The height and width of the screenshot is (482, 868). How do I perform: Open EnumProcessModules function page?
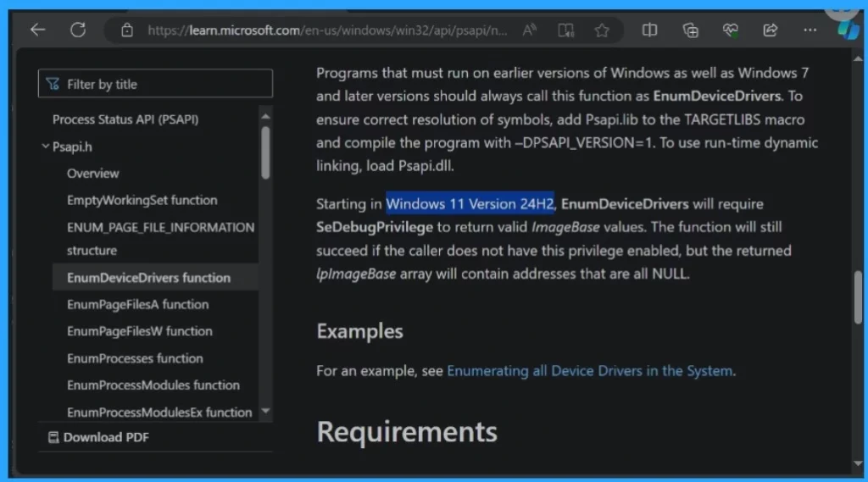(153, 385)
